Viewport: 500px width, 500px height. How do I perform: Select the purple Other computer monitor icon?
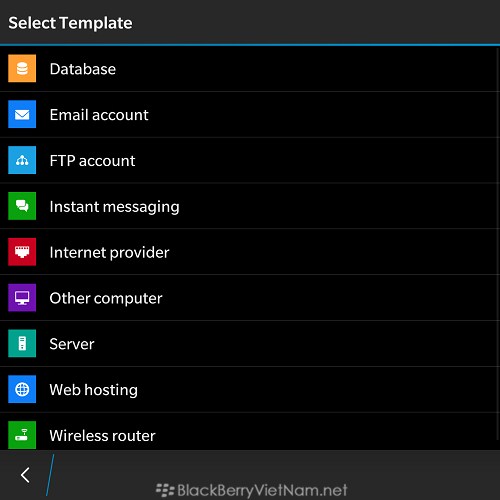pyautogui.click(x=22, y=298)
